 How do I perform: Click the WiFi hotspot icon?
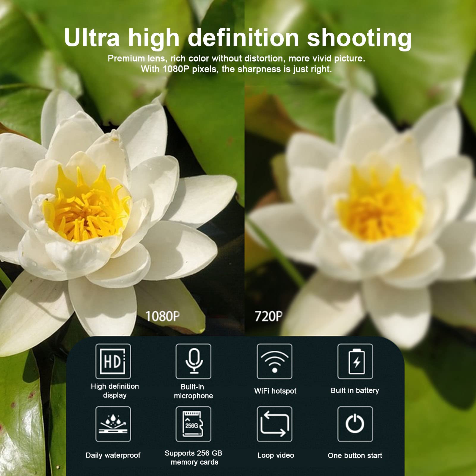click(x=274, y=361)
